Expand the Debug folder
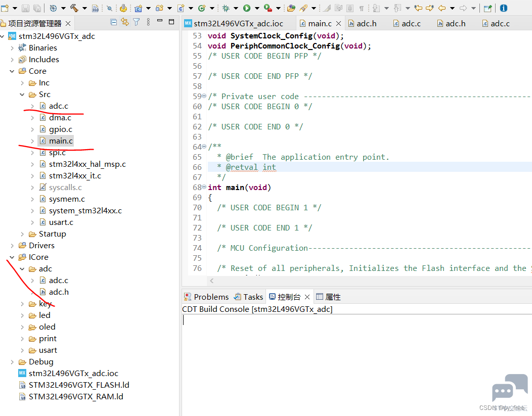The height and width of the screenshot is (416, 532). coord(12,362)
